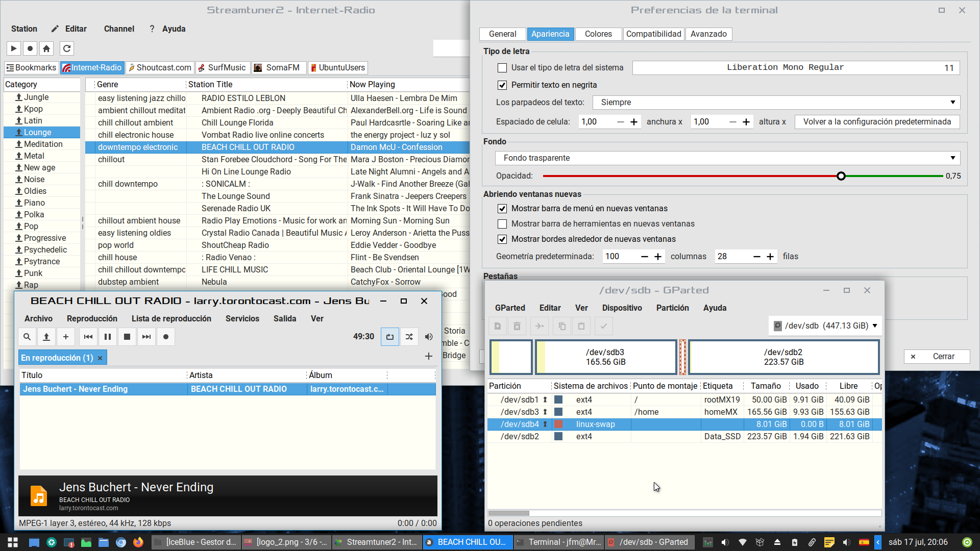Click the paste partition icon in GParted

point(581,326)
